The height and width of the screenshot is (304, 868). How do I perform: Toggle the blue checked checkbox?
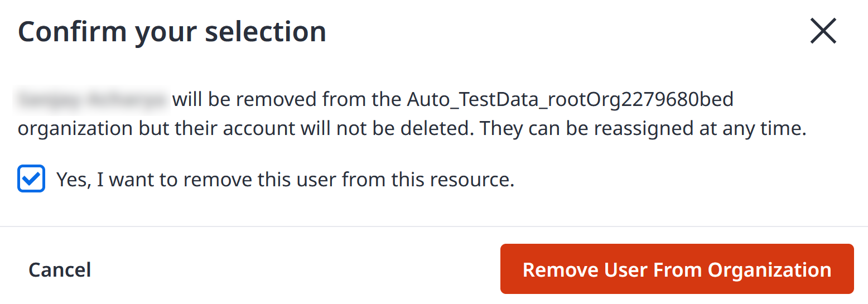31,179
